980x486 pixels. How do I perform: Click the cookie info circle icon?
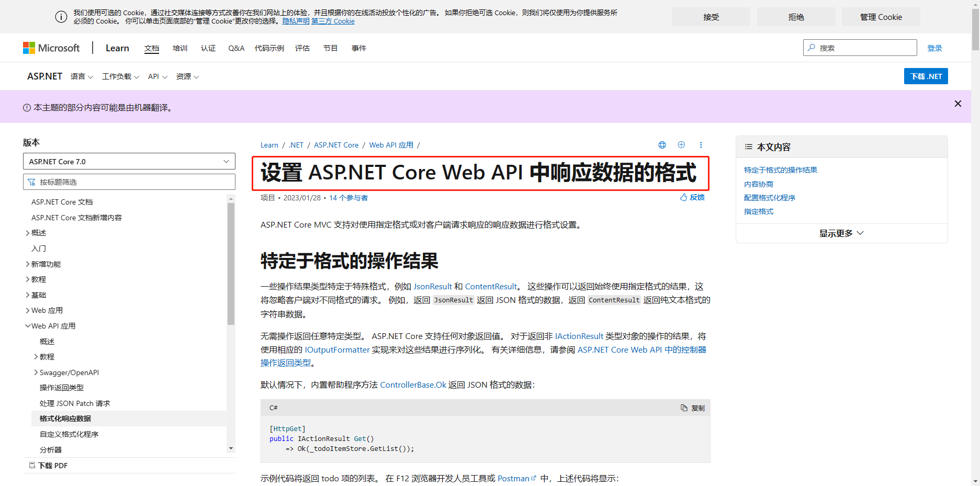[61, 17]
